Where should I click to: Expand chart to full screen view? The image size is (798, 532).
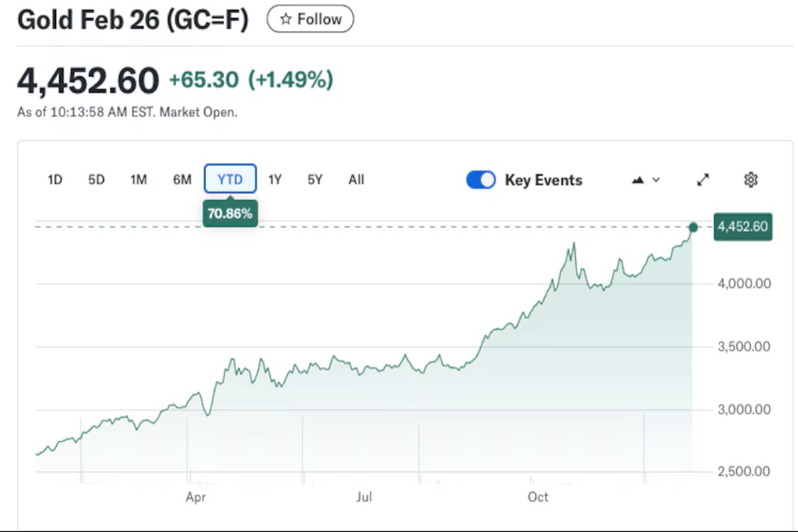(703, 180)
